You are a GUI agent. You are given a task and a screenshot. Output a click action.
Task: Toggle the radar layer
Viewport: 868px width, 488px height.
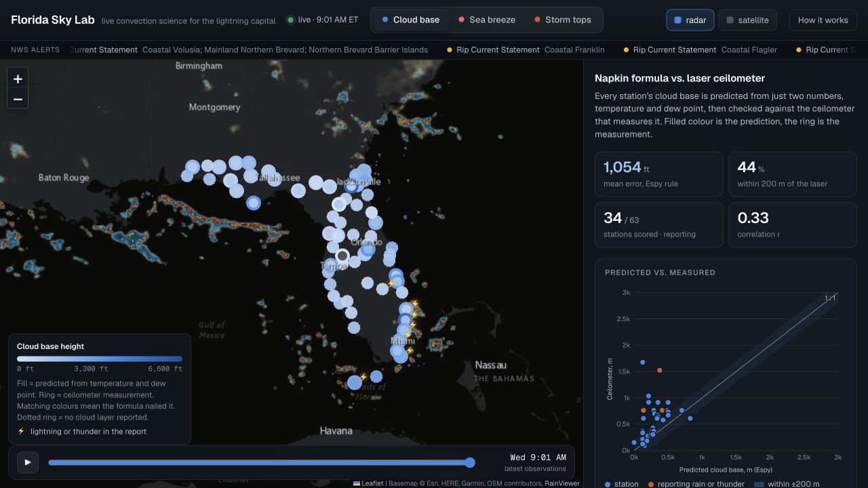pyautogui.click(x=690, y=20)
